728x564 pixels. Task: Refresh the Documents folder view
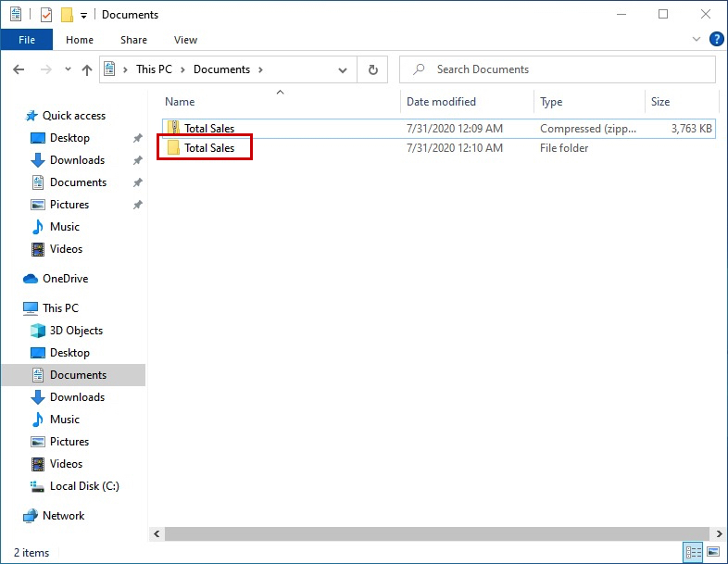(373, 70)
